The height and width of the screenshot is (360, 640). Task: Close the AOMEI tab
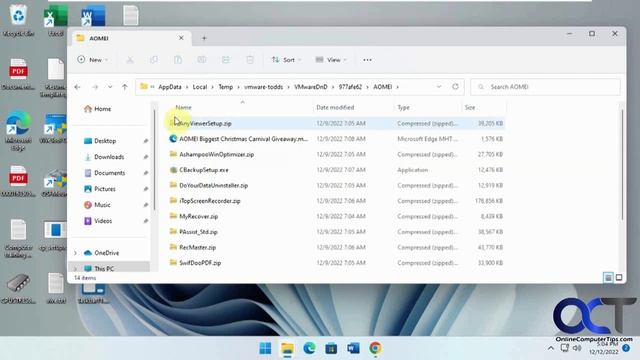[181, 38]
